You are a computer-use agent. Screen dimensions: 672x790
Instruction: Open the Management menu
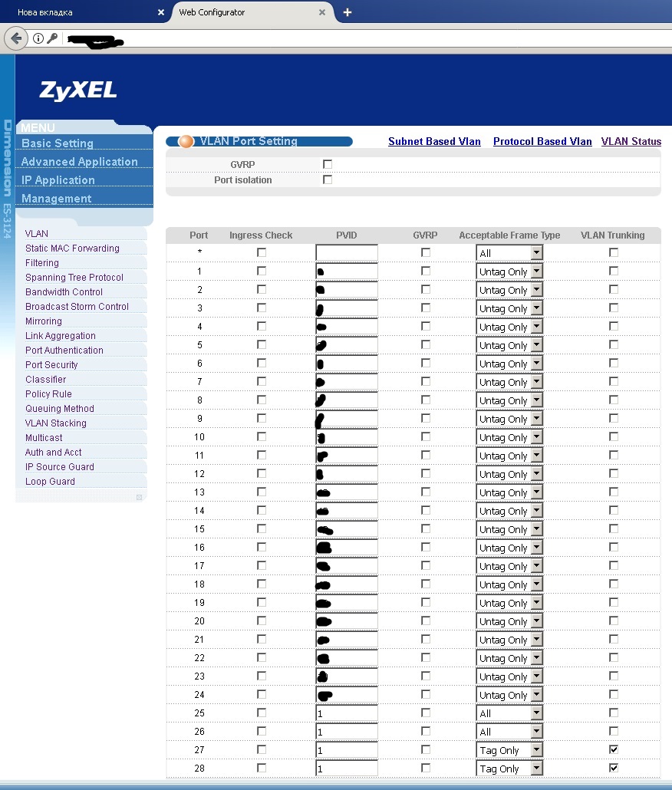tap(56, 198)
